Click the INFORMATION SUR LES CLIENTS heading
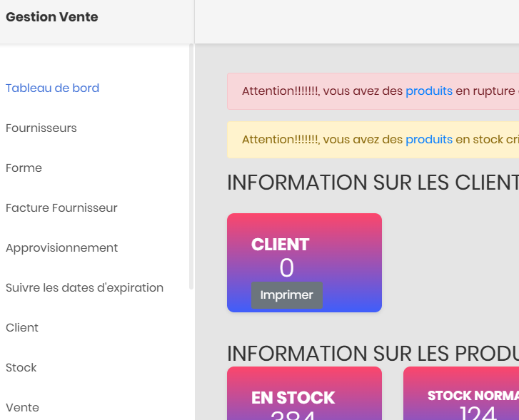The width and height of the screenshot is (519, 420). tap(373, 183)
